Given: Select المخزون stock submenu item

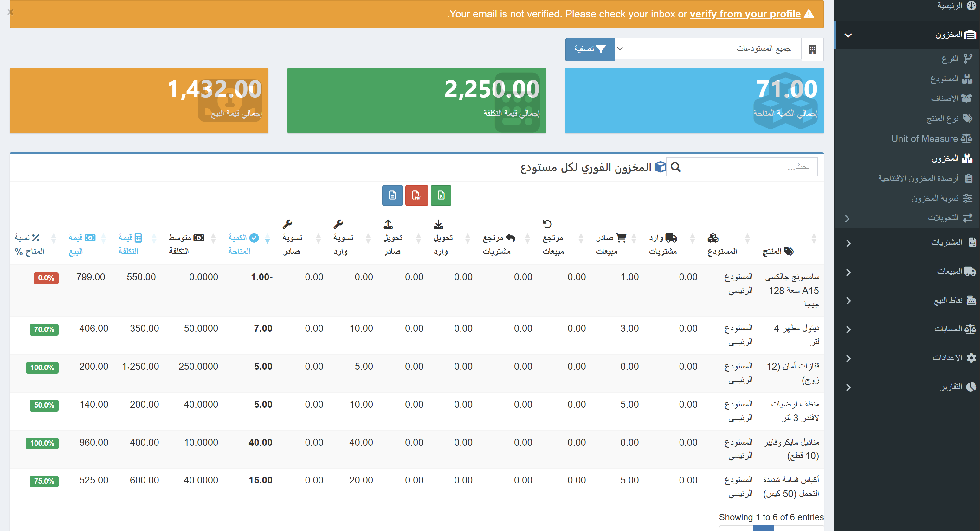Looking at the screenshot, I should click(x=907, y=158).
